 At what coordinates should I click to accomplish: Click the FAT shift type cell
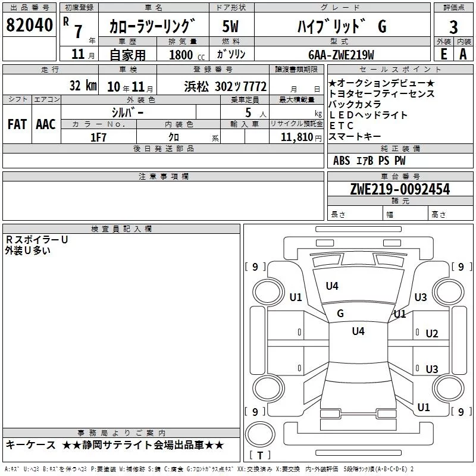[x=17, y=124]
